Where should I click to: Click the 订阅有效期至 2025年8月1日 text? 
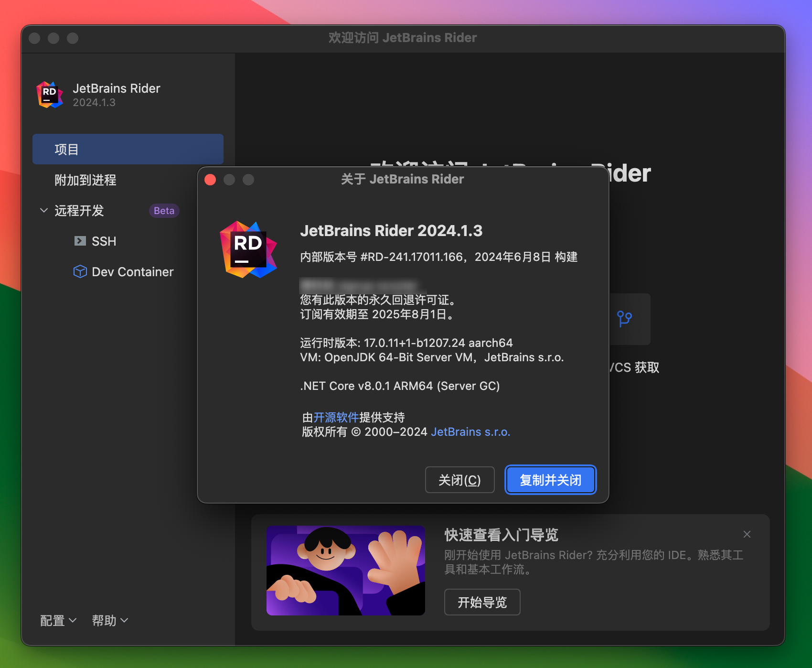point(377,314)
